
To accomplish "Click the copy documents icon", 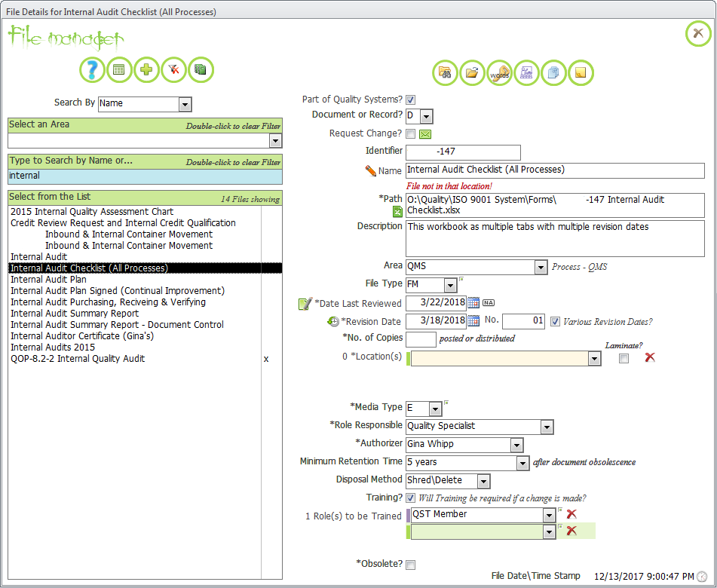I will tap(553, 72).
